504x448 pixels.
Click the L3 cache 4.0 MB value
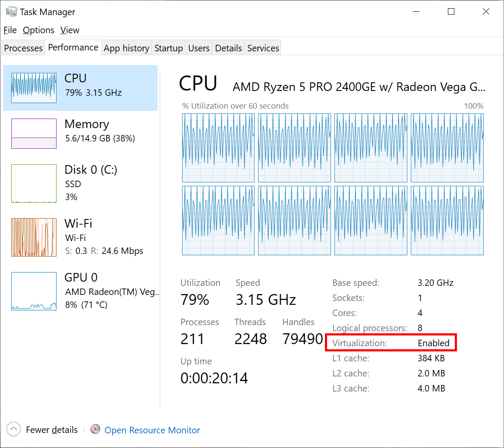coord(432,388)
